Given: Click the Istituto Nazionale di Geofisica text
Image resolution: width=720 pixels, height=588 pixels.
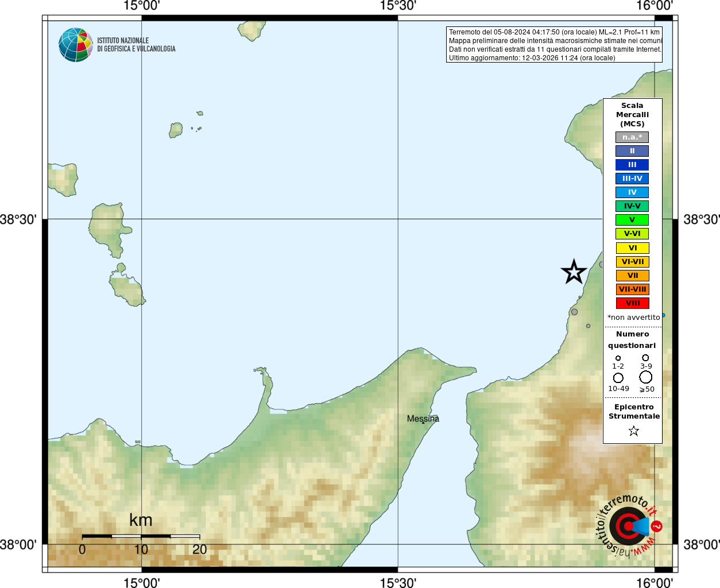Looking at the screenshot, I should [x=136, y=45].
